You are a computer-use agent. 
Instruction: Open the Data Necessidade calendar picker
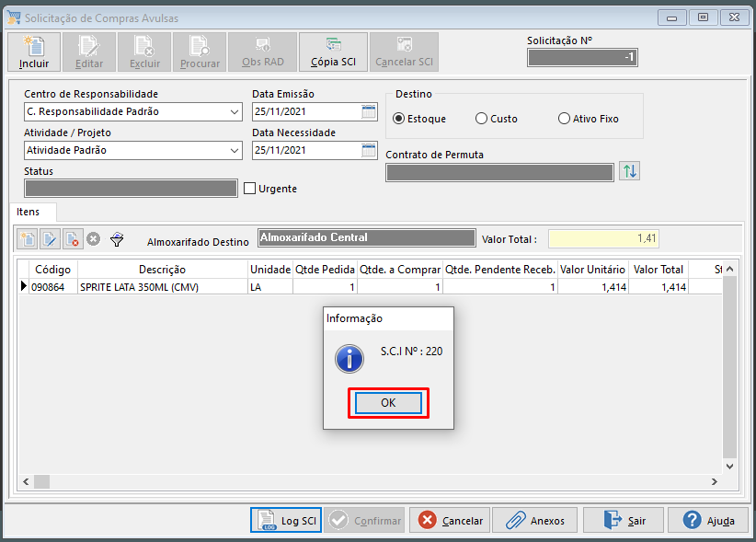point(369,150)
